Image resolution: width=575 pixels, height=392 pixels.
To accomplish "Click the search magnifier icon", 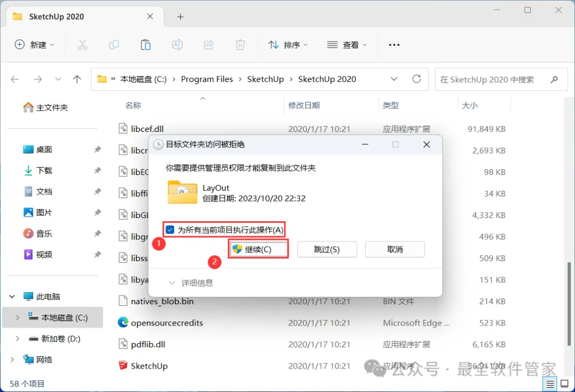I will tap(554, 79).
